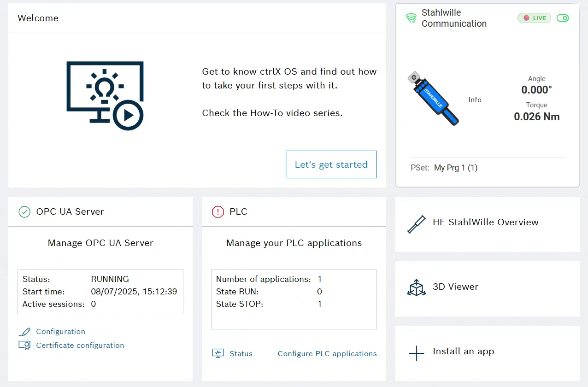Click the OPC UA Server green checkmark icon
588x387 pixels.
[x=24, y=212]
